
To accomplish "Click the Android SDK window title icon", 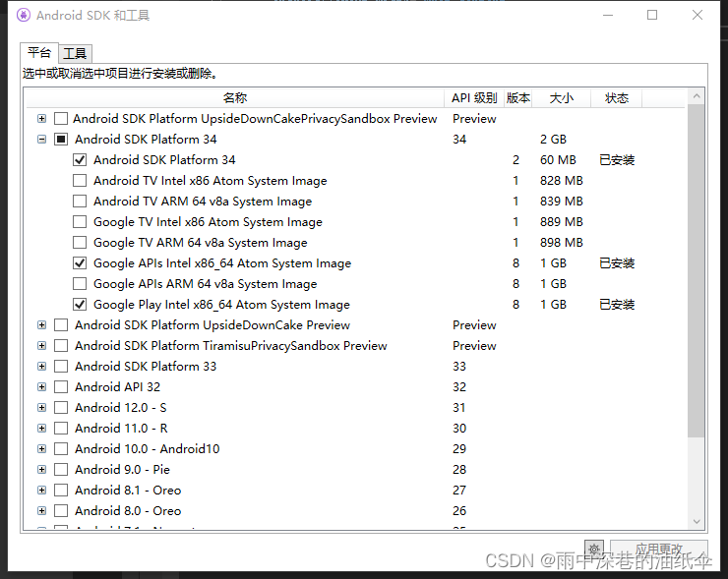I will click(24, 16).
